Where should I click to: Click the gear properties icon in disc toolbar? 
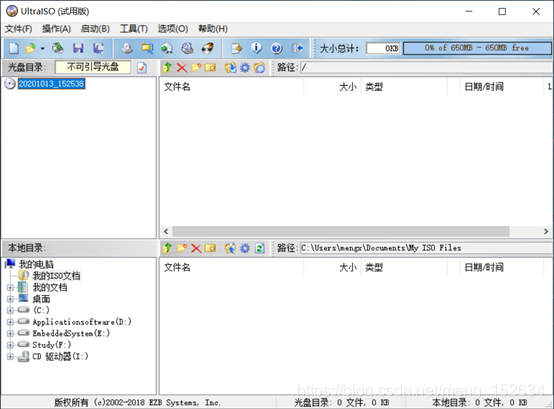245,67
